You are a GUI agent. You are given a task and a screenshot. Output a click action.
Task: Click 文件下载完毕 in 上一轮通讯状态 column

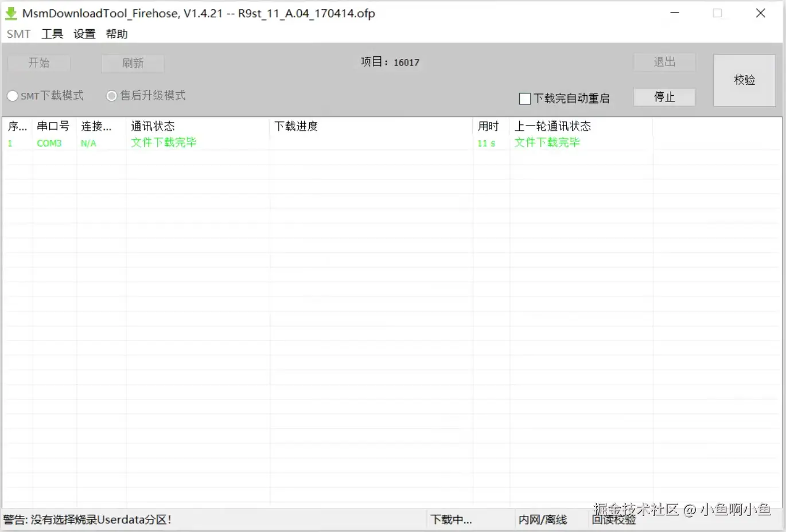(547, 142)
